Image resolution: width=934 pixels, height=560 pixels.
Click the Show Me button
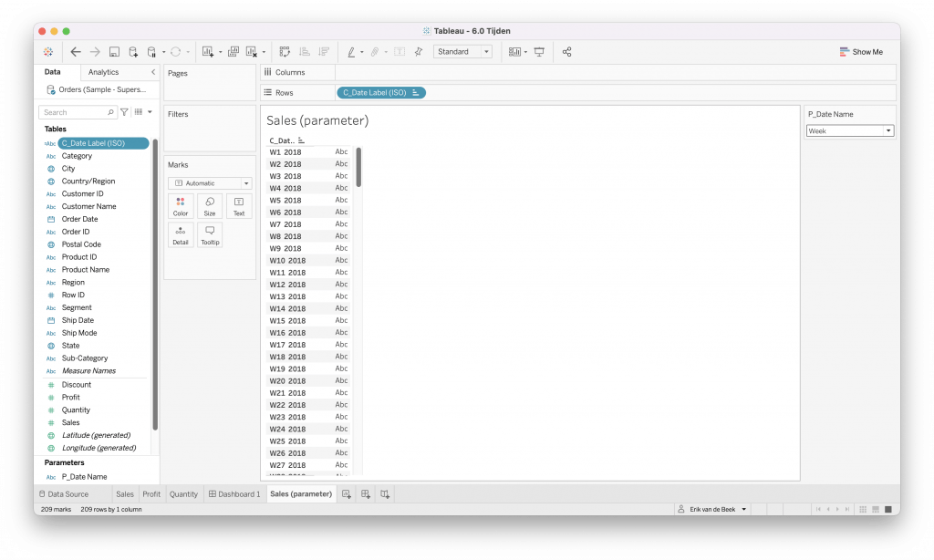(861, 52)
